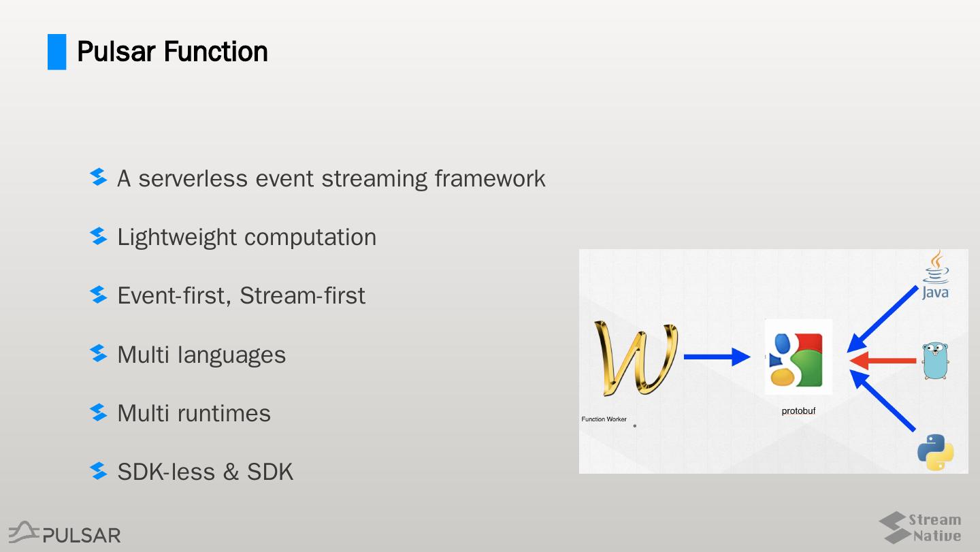
Task: Click the bullet icon beside SDK-less & SDK
Action: 99,471
